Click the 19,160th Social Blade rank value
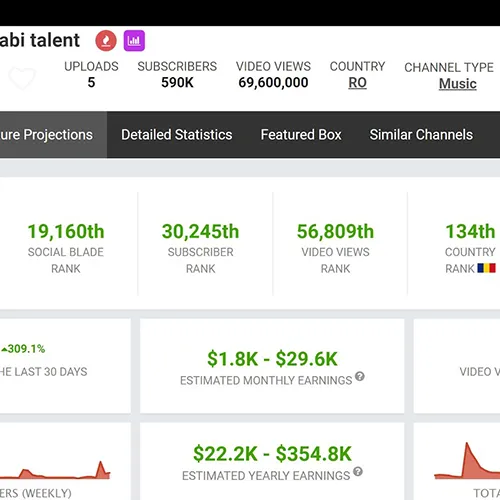The height and width of the screenshot is (500, 500). click(x=66, y=231)
